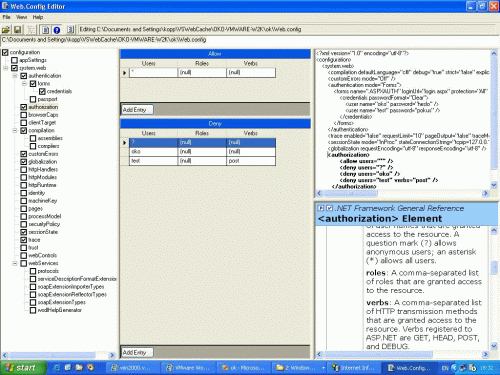Enable the browserCaps checkbox
Image resolution: width=500 pixels, height=375 pixels.
(24, 115)
